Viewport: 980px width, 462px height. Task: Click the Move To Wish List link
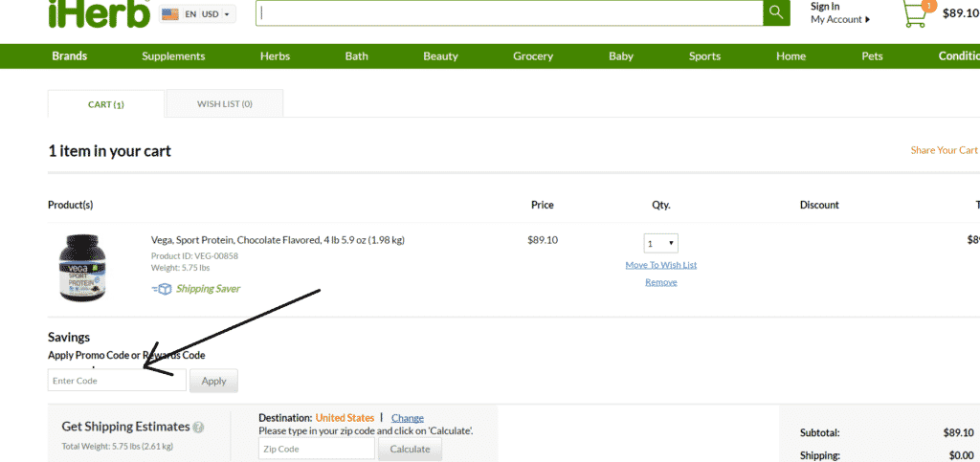tap(661, 265)
